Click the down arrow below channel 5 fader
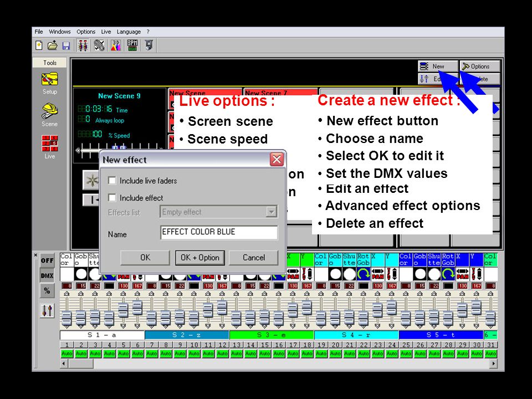Screen dimensions: 532x399 tap(123, 326)
